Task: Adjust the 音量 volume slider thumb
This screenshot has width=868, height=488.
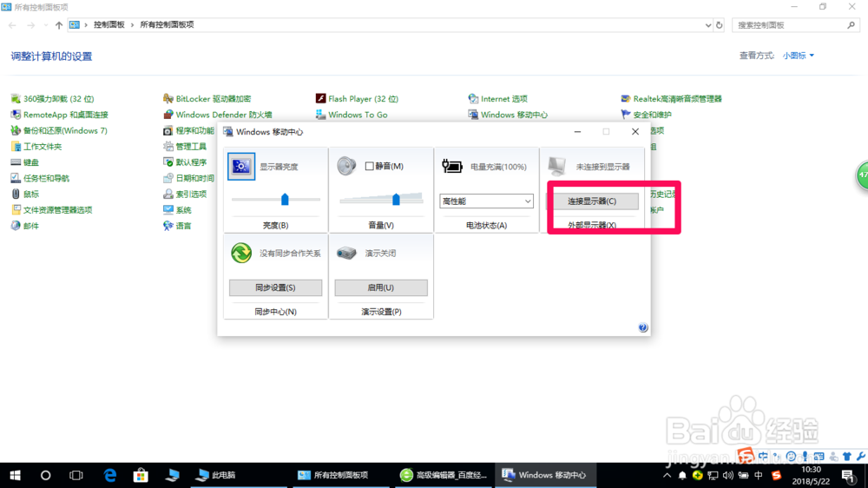Action: (396, 200)
